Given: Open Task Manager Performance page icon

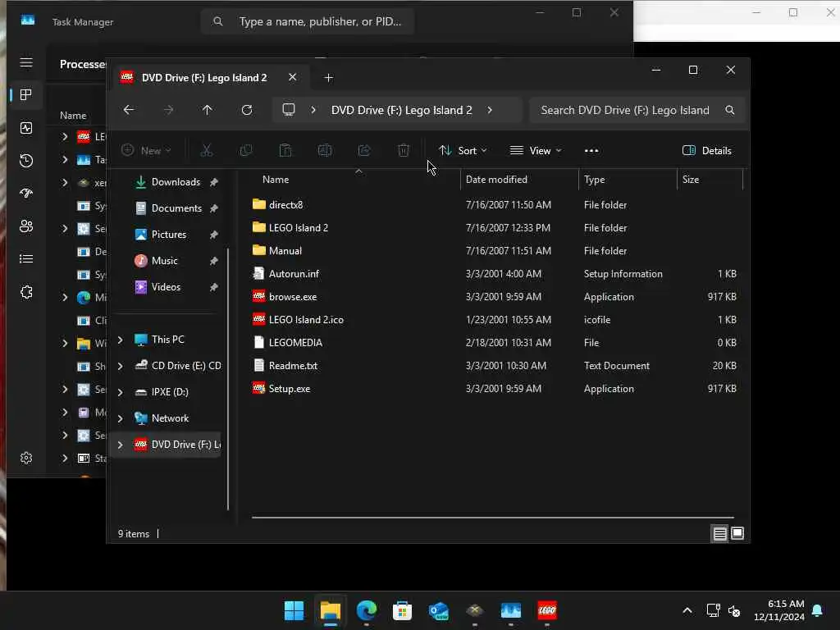Looking at the screenshot, I should pos(26,128).
